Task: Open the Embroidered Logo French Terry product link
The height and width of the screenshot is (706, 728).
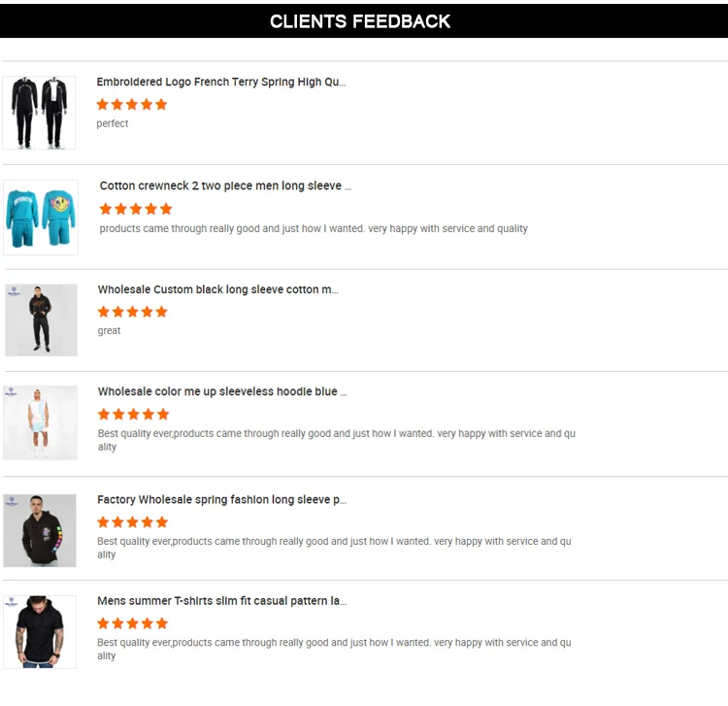Action: point(220,83)
